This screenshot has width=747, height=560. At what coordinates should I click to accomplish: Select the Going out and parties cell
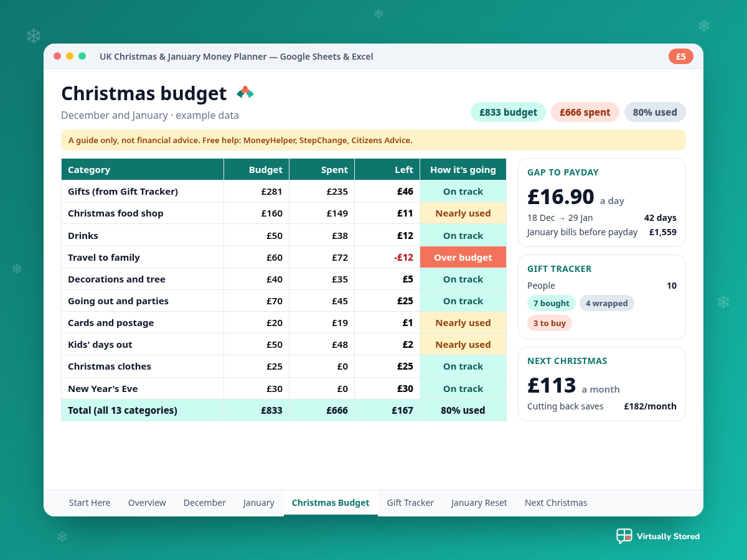point(143,301)
